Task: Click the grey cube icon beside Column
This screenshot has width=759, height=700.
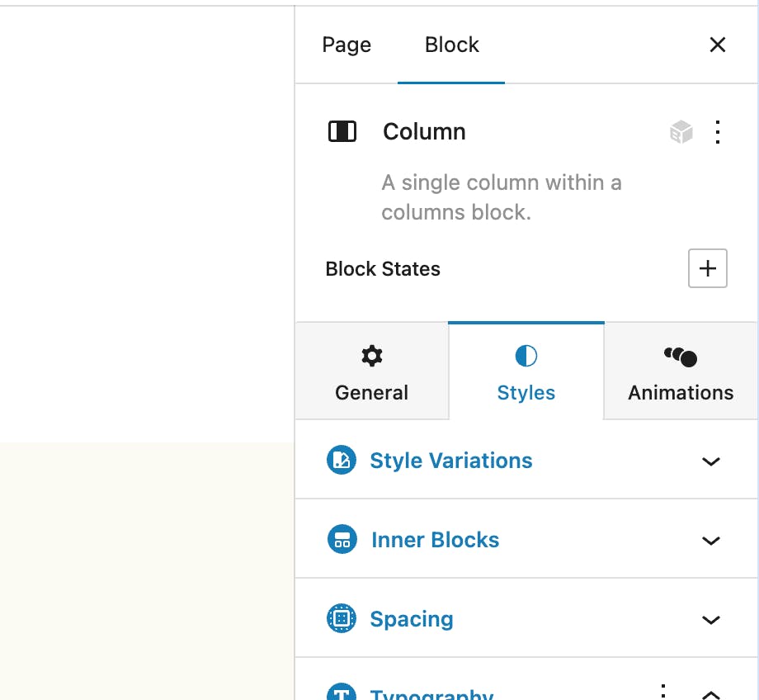Action: pos(681,132)
